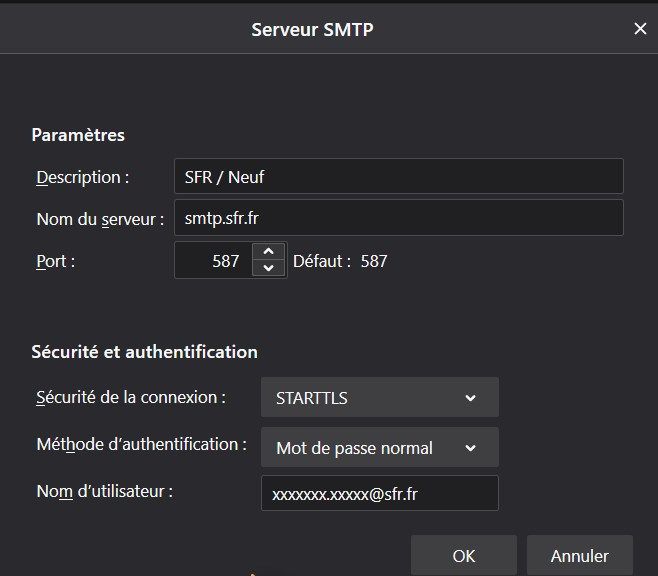Click the Description label
This screenshot has height=576, width=658.
coord(83,177)
